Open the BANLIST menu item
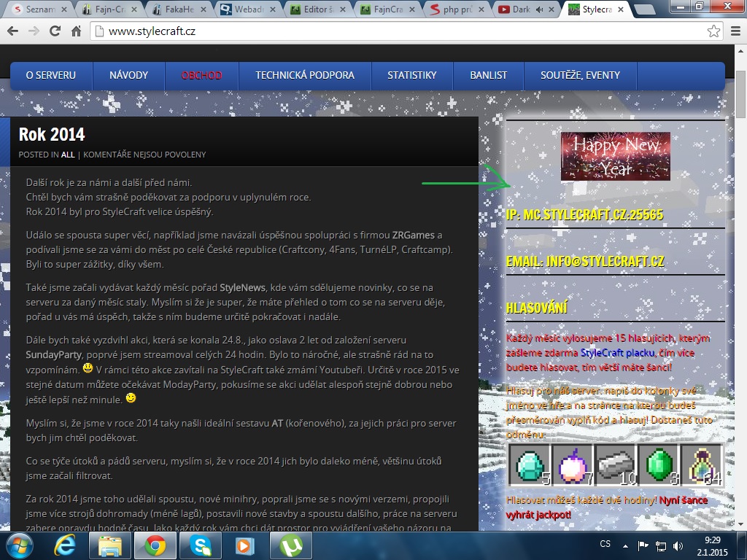 coord(488,75)
